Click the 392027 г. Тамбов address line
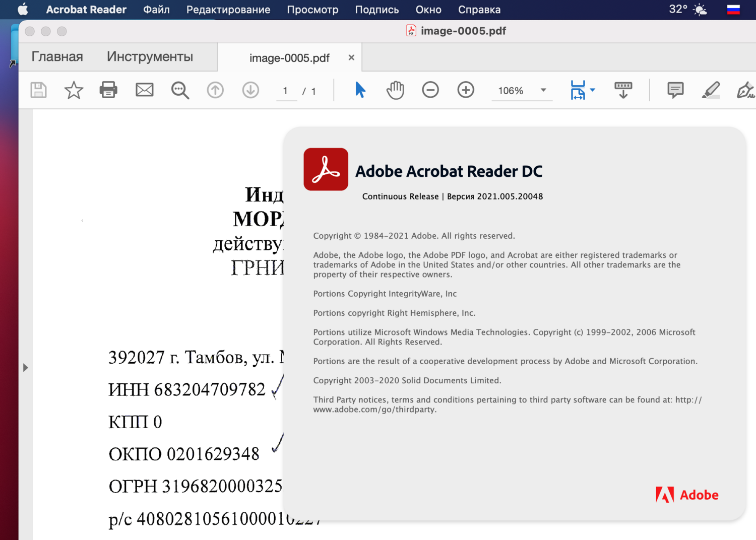This screenshot has width=756, height=540. click(196, 357)
